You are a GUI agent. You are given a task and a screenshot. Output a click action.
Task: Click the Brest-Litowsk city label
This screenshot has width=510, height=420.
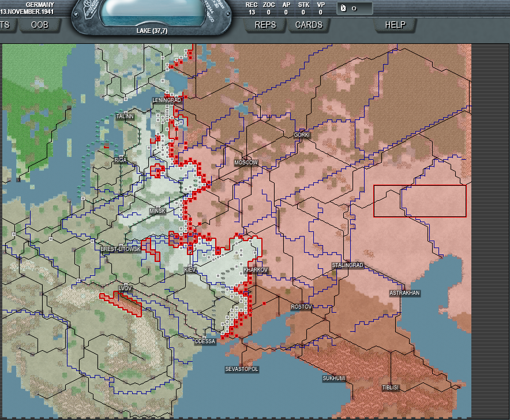(x=120, y=249)
